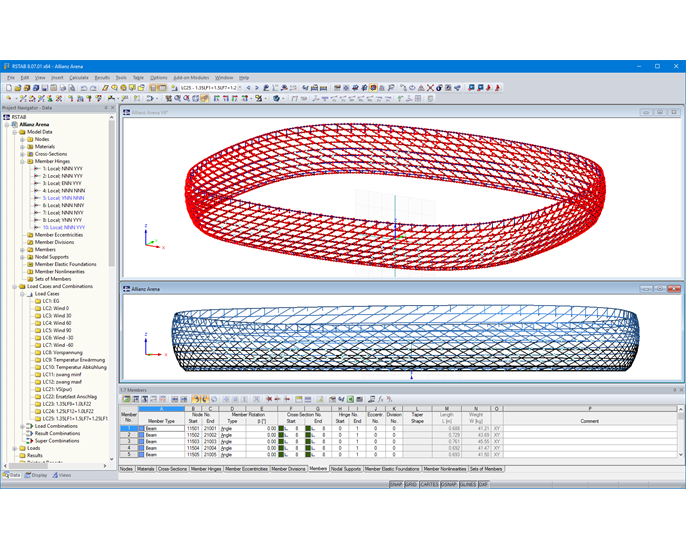
Task: Click the Member Type cell of row 1
Action: 161,429
